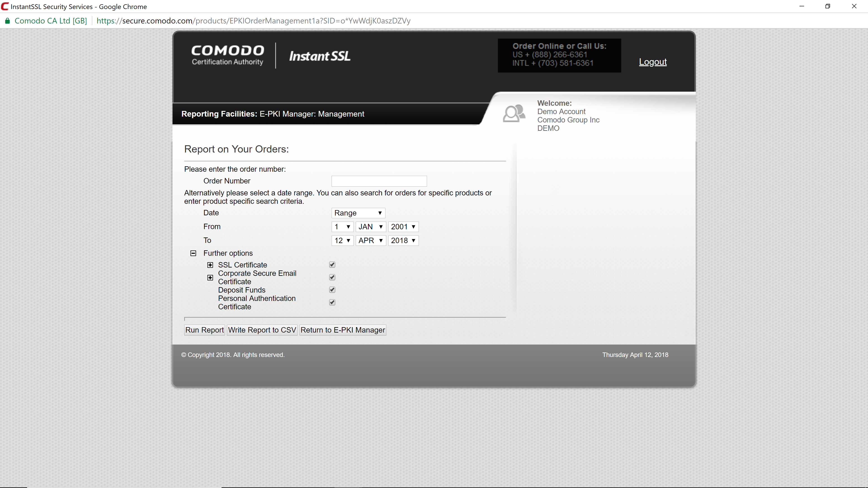The image size is (868, 488).
Task: Open the From year 2001 dropdown
Action: point(403,227)
